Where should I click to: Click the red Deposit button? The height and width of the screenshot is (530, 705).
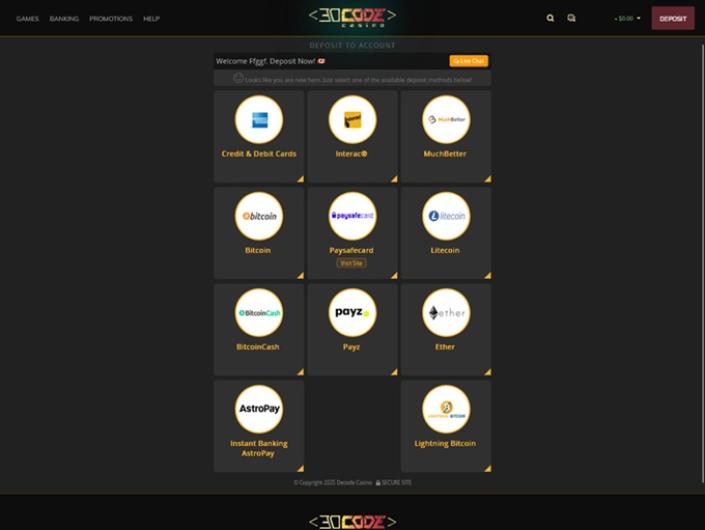(x=673, y=18)
